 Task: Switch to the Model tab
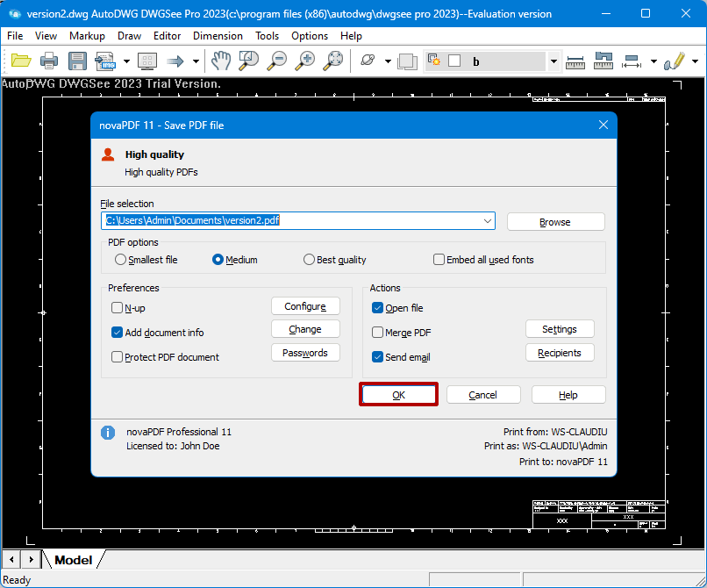73,559
